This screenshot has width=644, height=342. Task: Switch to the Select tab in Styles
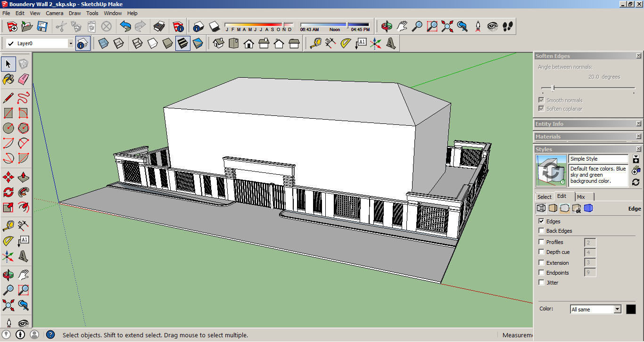[x=544, y=197]
